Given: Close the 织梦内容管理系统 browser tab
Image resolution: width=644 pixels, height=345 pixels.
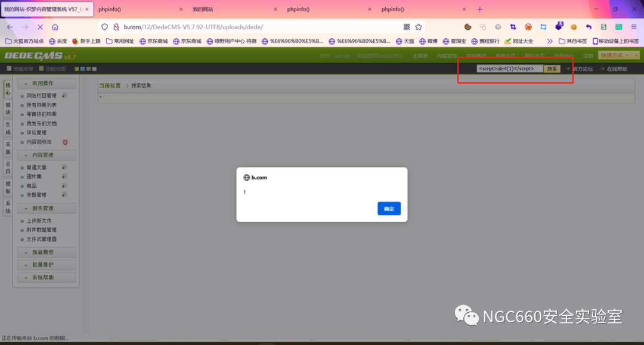Looking at the screenshot, I should 86,9.
